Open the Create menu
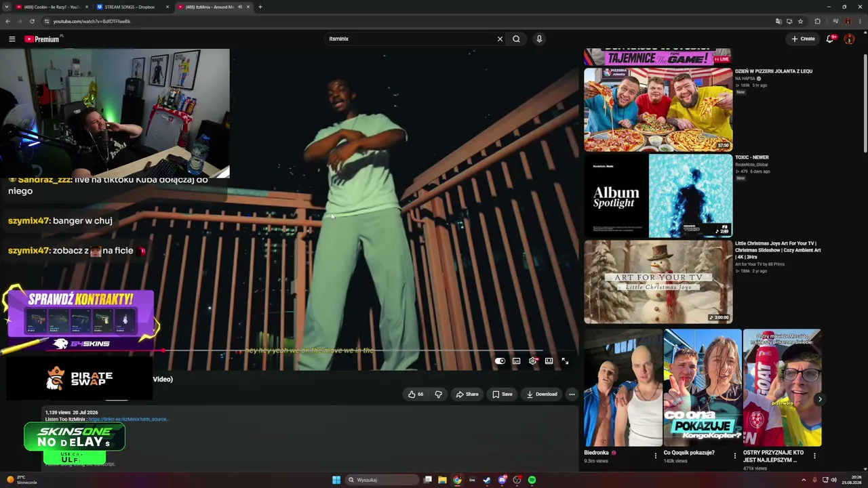This screenshot has width=868, height=488. point(803,39)
